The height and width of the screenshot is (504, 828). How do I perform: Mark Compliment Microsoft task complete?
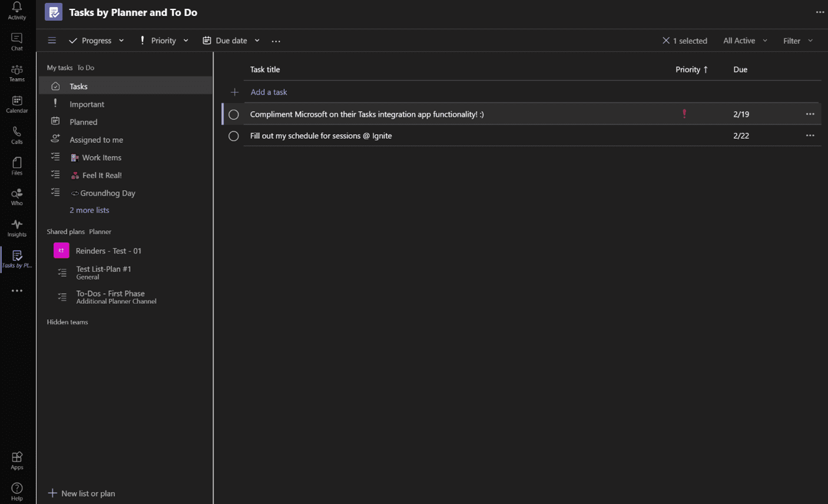coord(234,114)
